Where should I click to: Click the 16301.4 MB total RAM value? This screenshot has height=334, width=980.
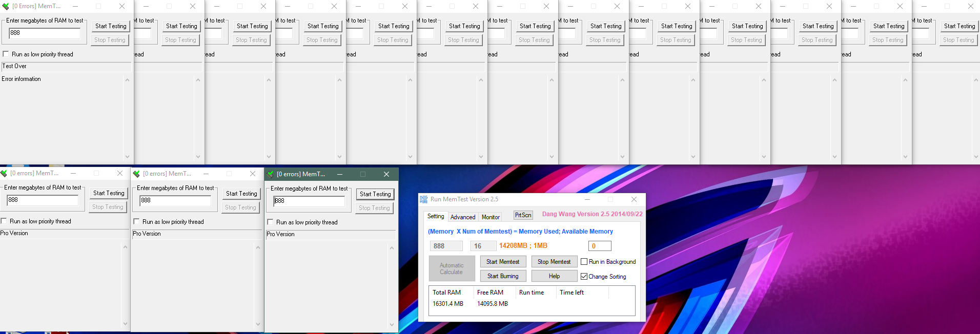pos(448,304)
